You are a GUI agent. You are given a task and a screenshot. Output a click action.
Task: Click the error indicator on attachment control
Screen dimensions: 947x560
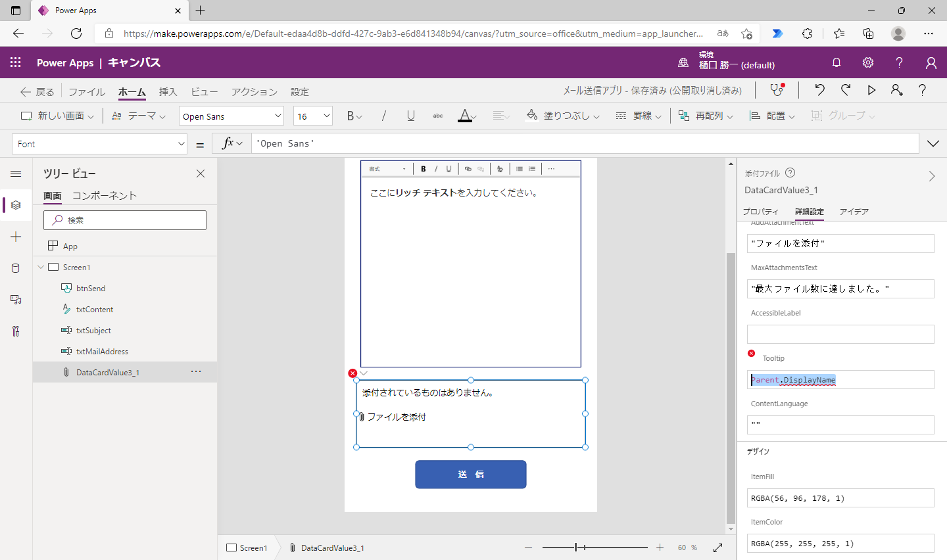pos(352,373)
